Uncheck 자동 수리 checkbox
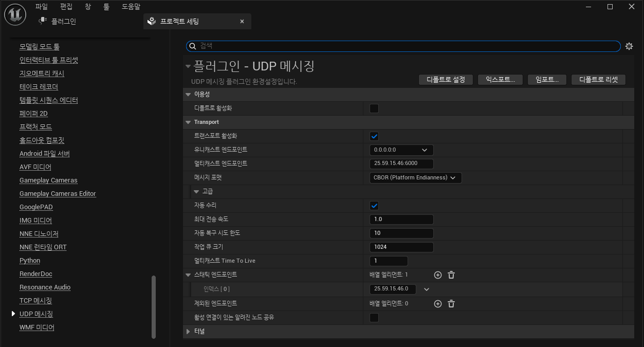The height and width of the screenshot is (347, 644). pos(374,206)
